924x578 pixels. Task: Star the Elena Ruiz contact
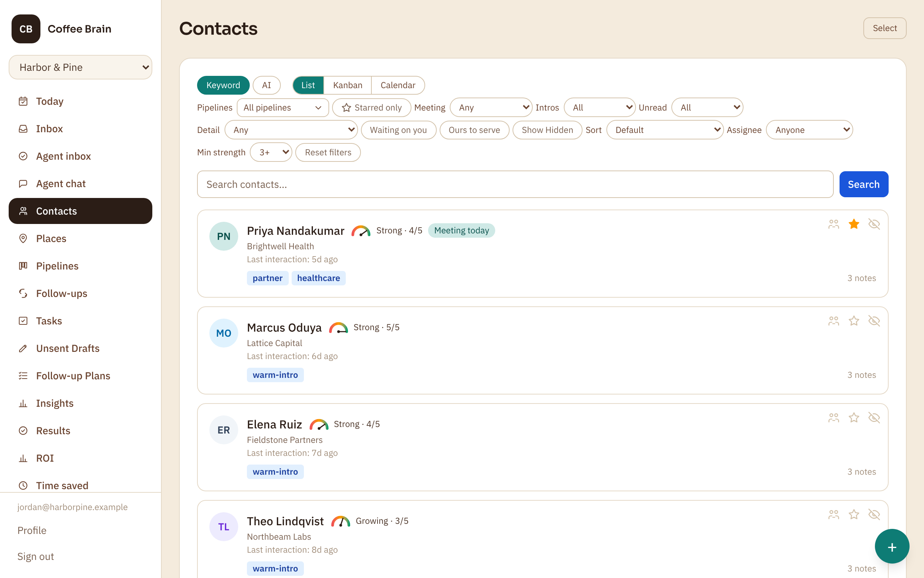854,418
